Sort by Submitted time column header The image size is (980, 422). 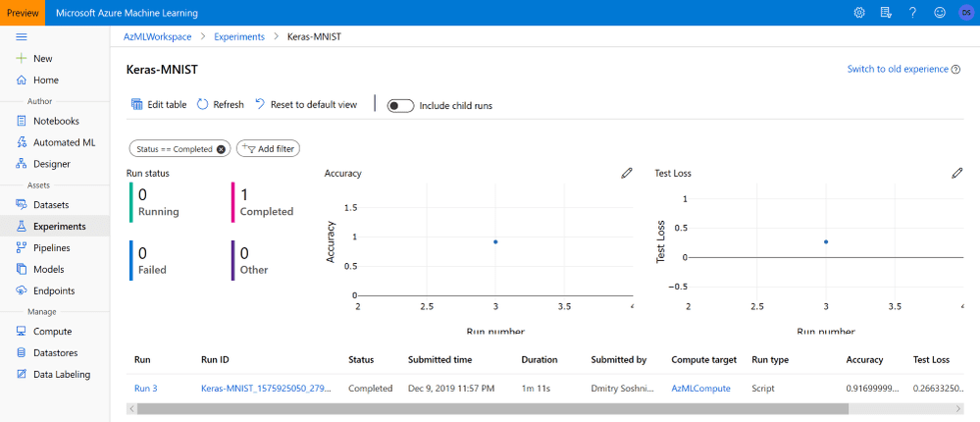coord(440,360)
